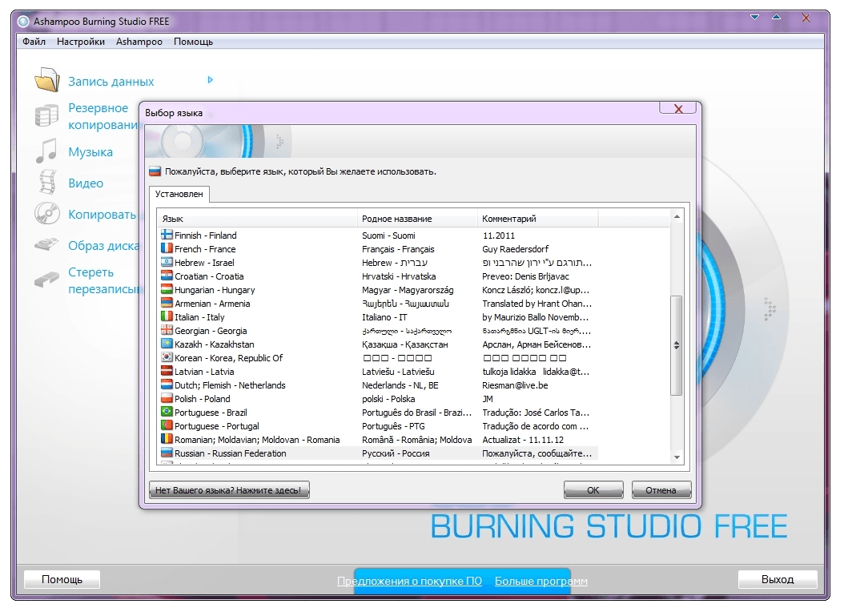Select the Italian - Italy language row
Image resolution: width=844 pixels, height=616 pixels.
[379, 317]
